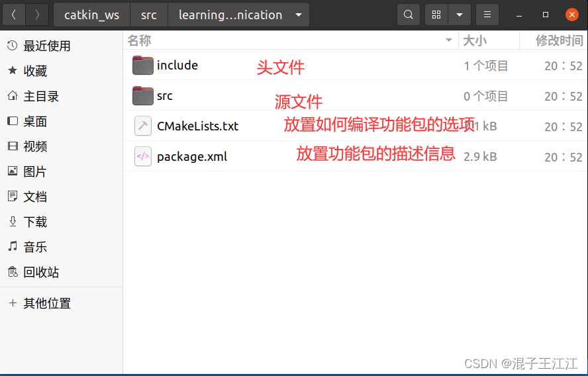Open 回收站 in the sidebar
Viewport: 588px width, 376px height.
click(x=41, y=272)
